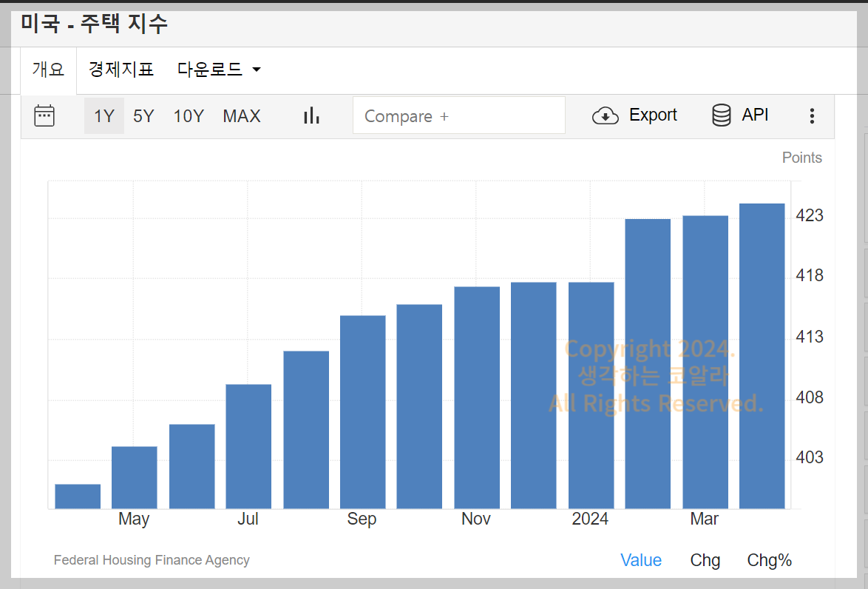Select the 5Y time range

pyautogui.click(x=143, y=116)
